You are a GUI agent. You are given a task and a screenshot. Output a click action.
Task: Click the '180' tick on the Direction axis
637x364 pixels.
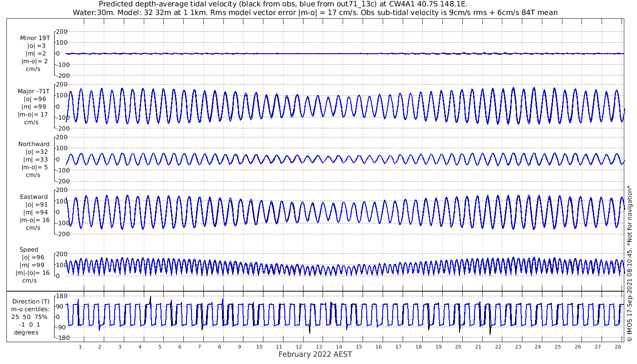coord(62,296)
